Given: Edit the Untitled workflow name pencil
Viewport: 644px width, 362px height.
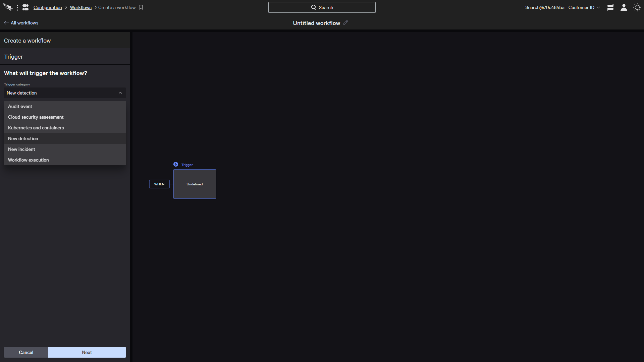Looking at the screenshot, I should pos(345,23).
